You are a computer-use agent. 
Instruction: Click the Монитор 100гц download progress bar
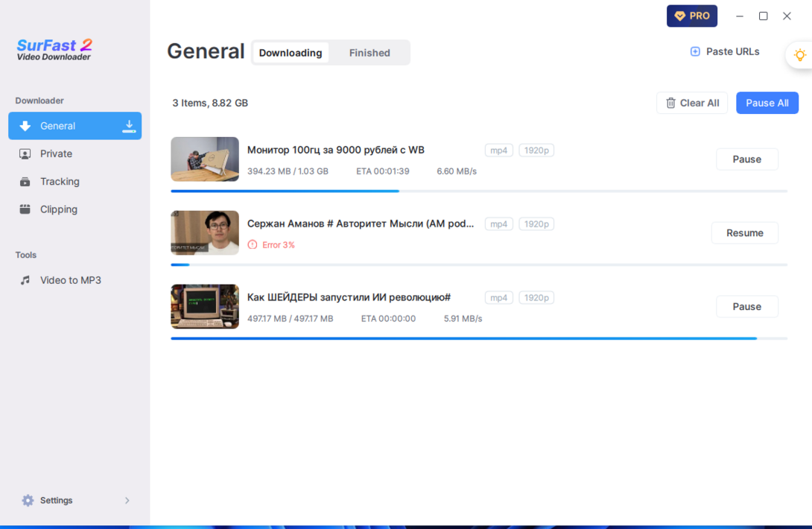478,191
